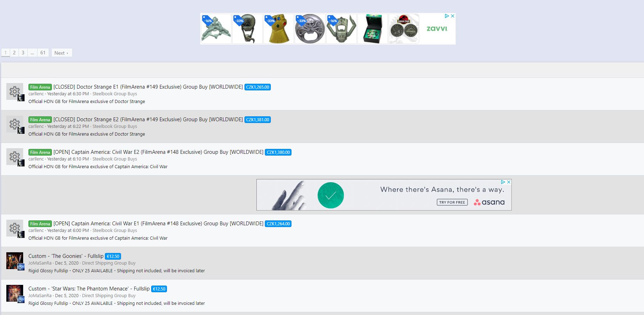Go to page 1 of listings
The width and height of the screenshot is (644, 315).
point(6,53)
